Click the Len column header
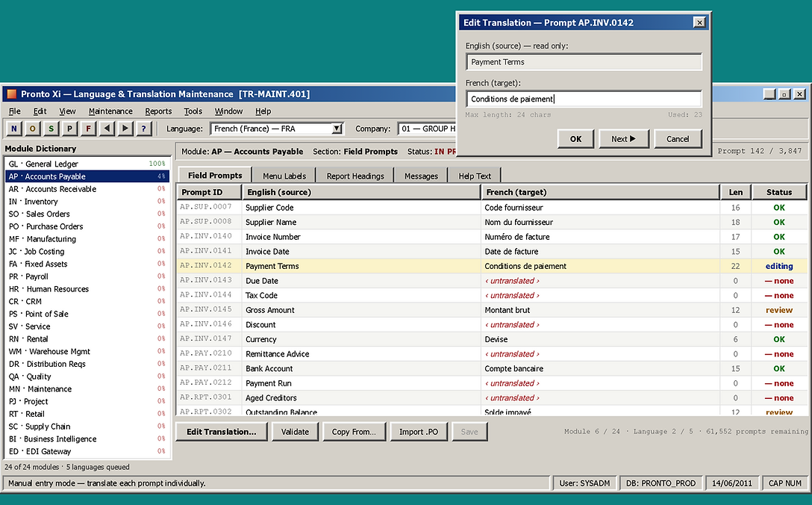The width and height of the screenshot is (812, 505). (x=735, y=192)
